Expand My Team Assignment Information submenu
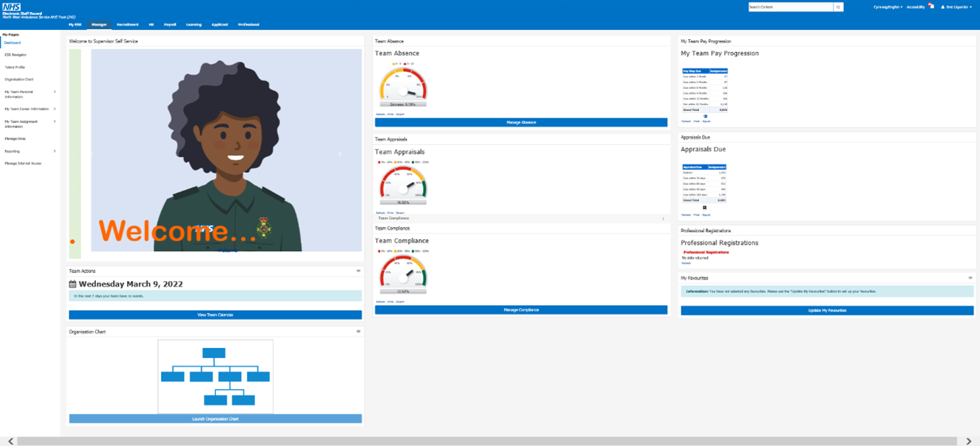Image resolution: width=980 pixels, height=446 pixels. (x=55, y=122)
